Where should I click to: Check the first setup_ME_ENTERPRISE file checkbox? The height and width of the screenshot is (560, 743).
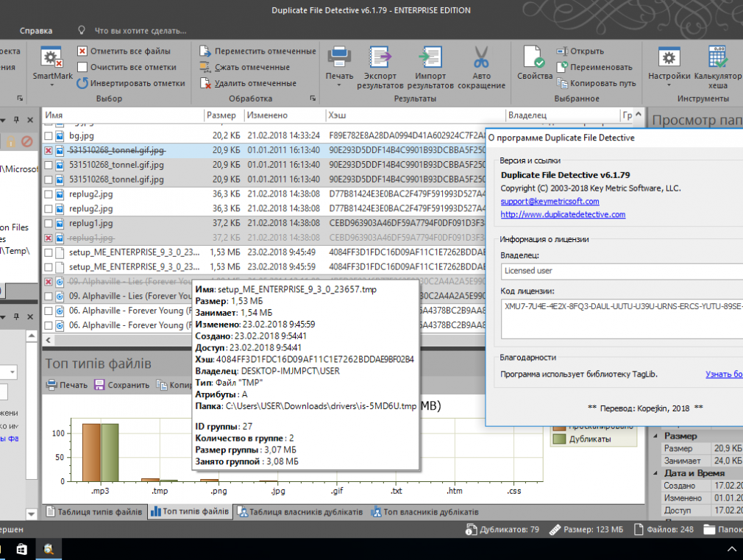pyautogui.click(x=49, y=252)
